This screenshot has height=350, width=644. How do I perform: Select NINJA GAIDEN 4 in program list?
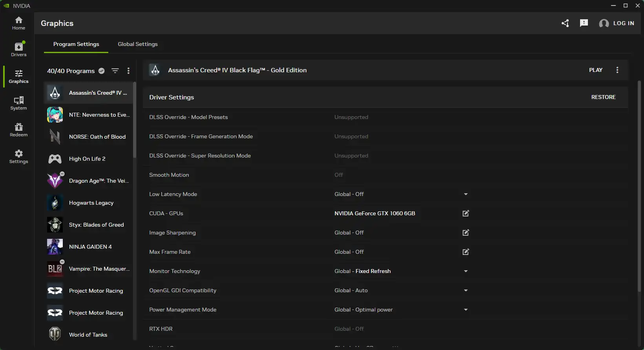tap(88, 247)
